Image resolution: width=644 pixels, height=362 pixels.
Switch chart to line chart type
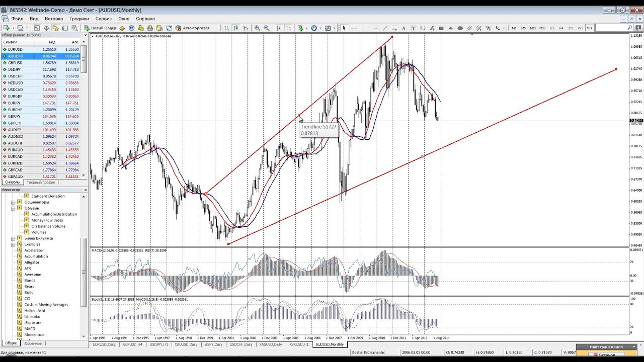[245, 28]
